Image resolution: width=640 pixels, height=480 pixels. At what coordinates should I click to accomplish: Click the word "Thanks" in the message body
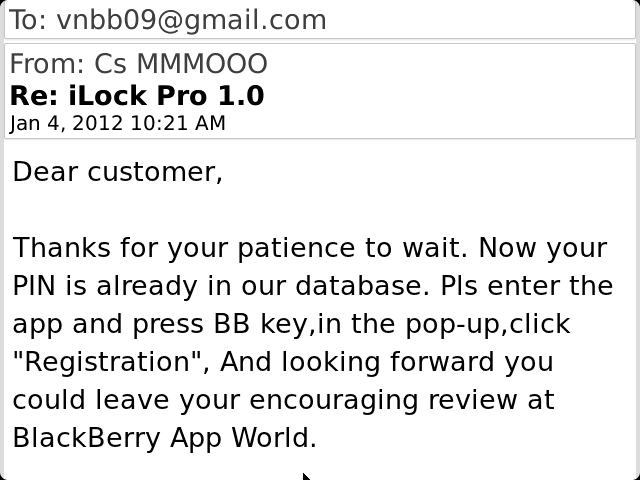click(62, 248)
